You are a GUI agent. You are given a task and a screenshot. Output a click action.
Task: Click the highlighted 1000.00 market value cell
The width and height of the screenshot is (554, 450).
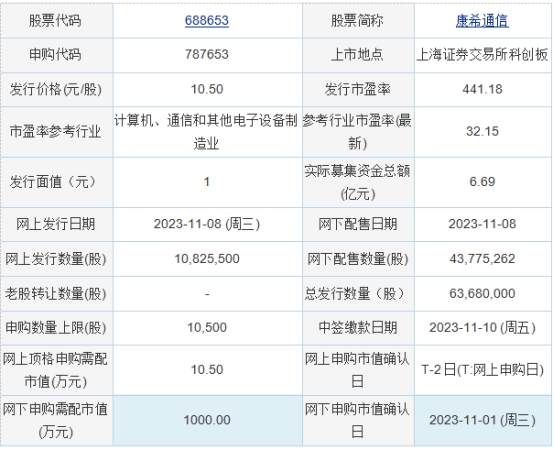[x=207, y=420]
